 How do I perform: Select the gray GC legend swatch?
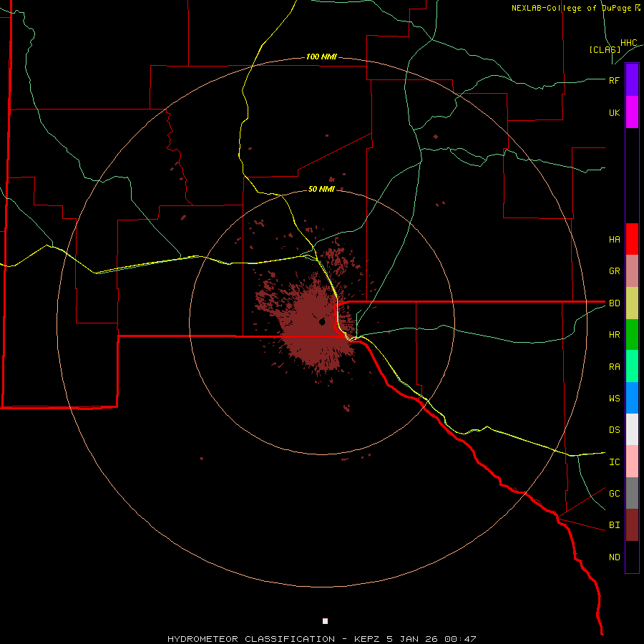[632, 493]
